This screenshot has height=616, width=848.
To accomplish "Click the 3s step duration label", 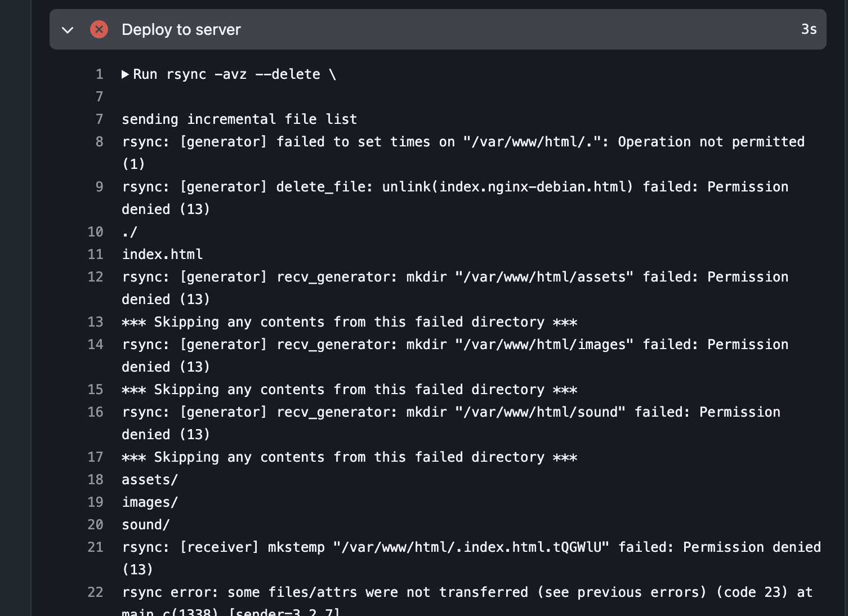I will [809, 29].
